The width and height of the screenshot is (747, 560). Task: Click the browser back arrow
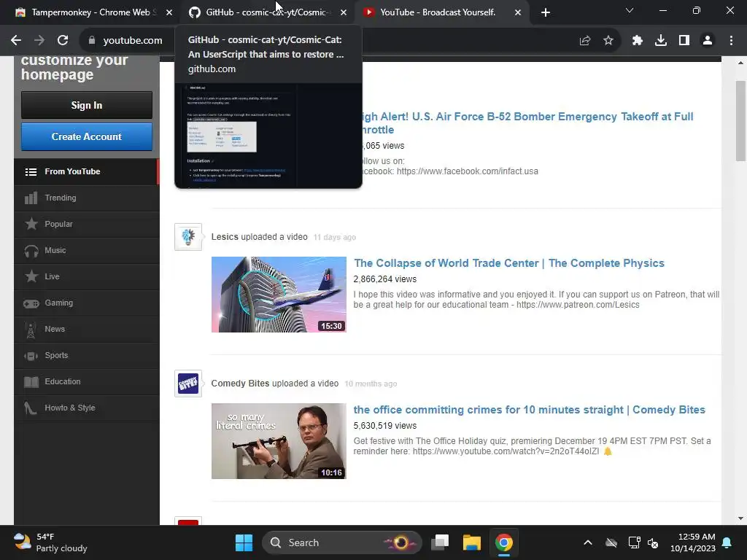[x=16, y=41]
